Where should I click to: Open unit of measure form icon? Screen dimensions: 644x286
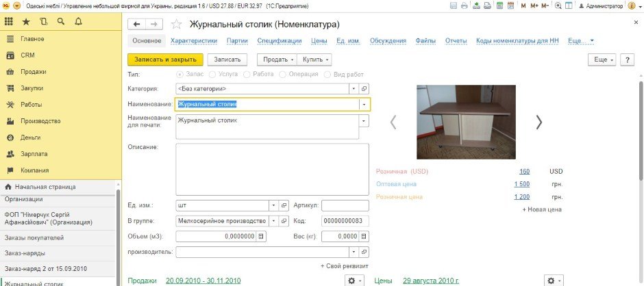click(x=284, y=205)
